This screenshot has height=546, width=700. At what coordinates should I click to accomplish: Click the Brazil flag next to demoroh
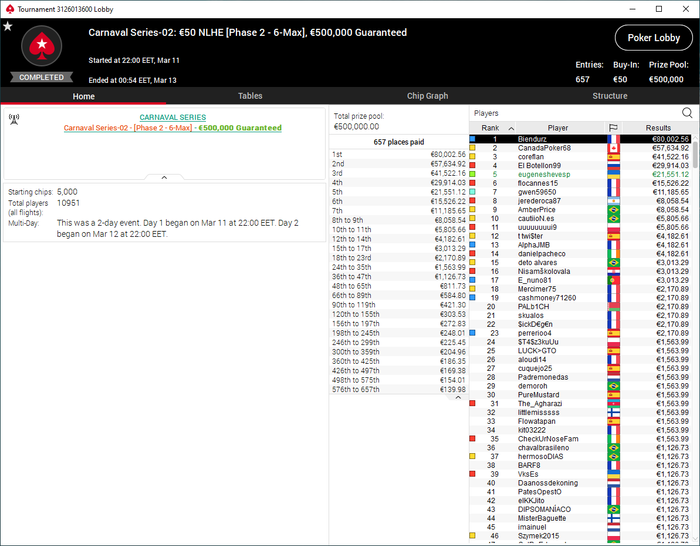(614, 386)
